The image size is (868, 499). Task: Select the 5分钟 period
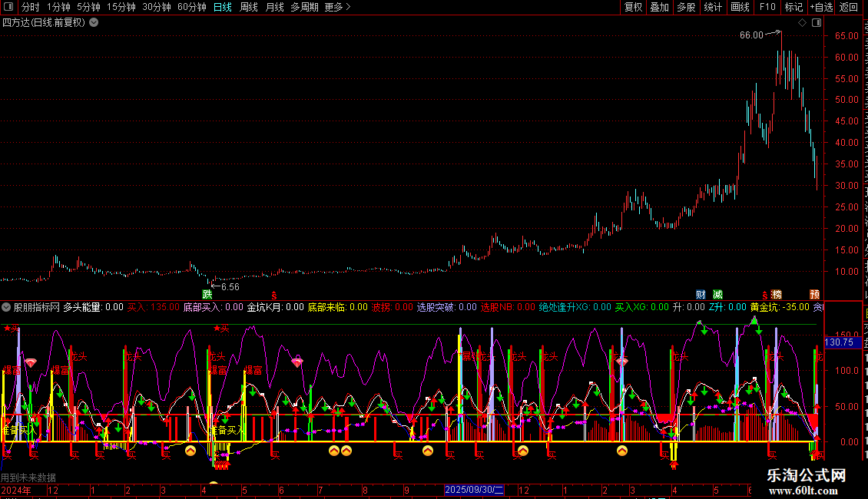coord(88,7)
